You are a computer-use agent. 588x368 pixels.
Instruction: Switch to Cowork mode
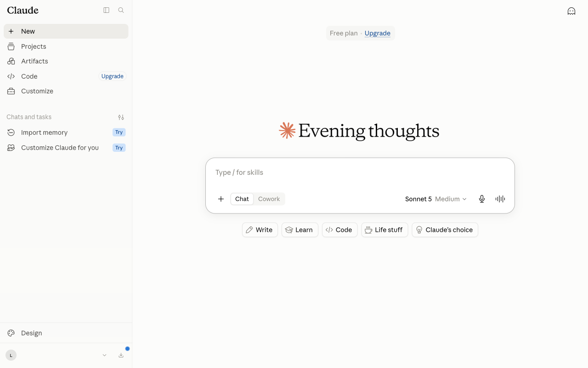coord(269,199)
